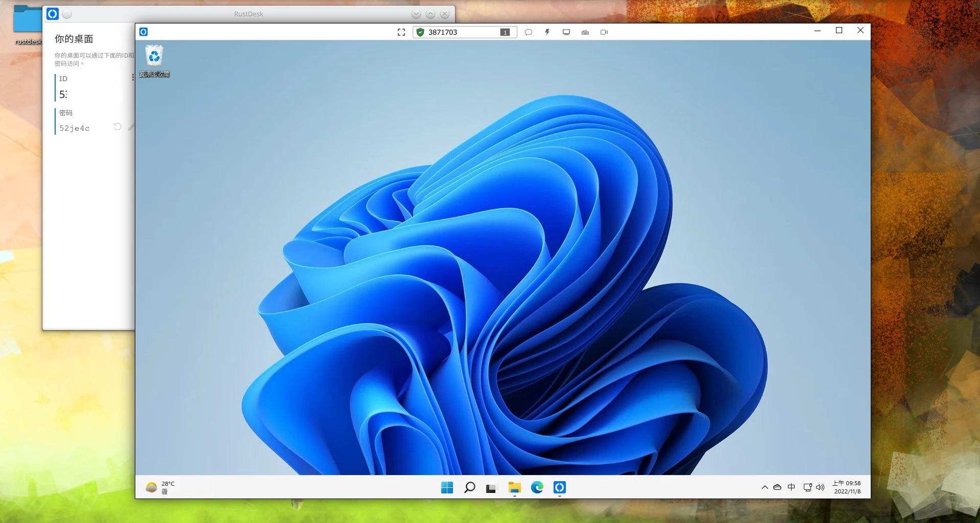Expand the hidden system tray icons chevron
Viewport: 980px width, 523px height.
click(x=764, y=487)
